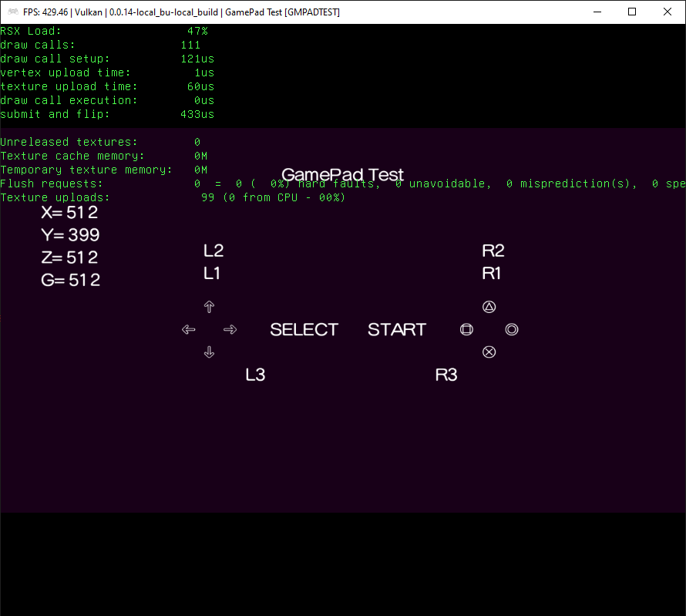Screen dimensions: 686x616
Task: Click the Triangle face button icon
Action: coord(489,306)
